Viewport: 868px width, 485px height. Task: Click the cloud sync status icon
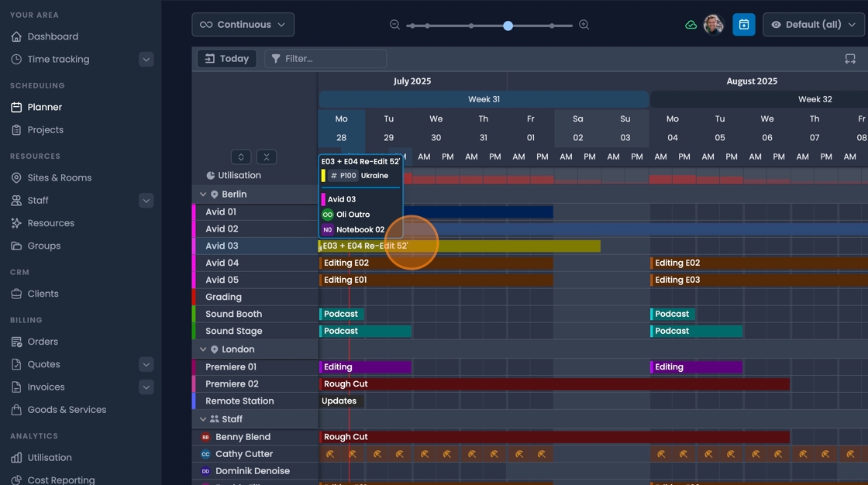click(x=691, y=24)
